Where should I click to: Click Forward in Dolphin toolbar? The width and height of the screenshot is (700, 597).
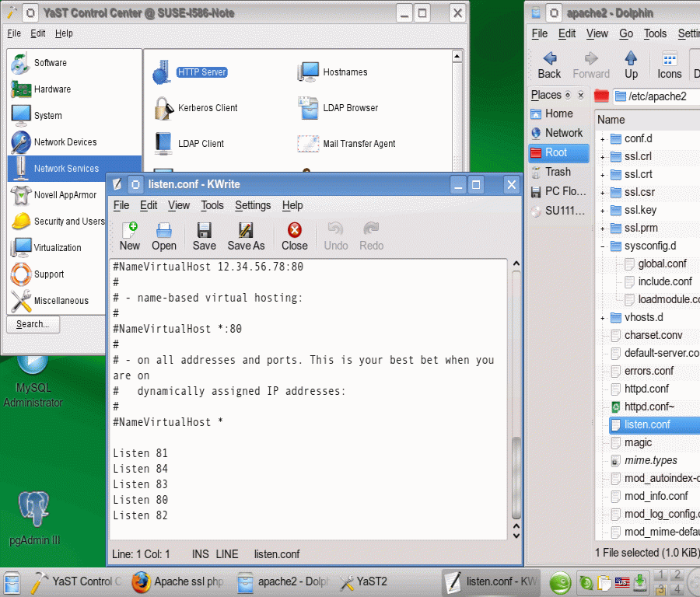coord(591,65)
